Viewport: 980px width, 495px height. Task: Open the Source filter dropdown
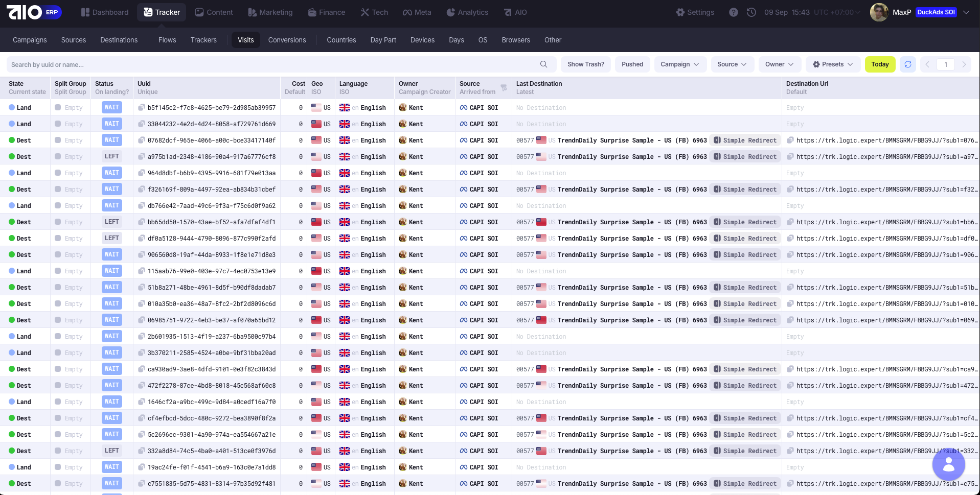point(732,64)
